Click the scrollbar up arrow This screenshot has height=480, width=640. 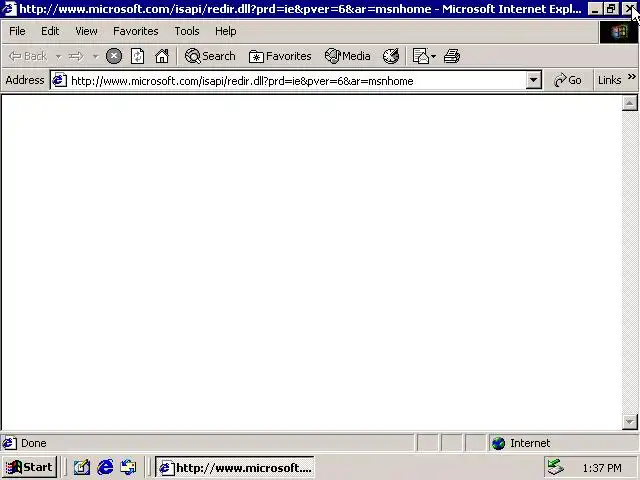(630, 103)
